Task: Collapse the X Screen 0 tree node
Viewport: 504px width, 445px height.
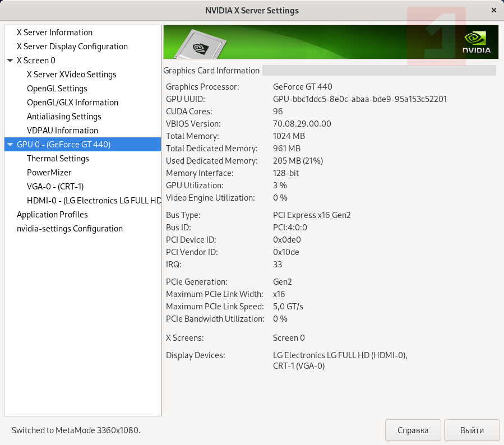Action: [x=10, y=61]
